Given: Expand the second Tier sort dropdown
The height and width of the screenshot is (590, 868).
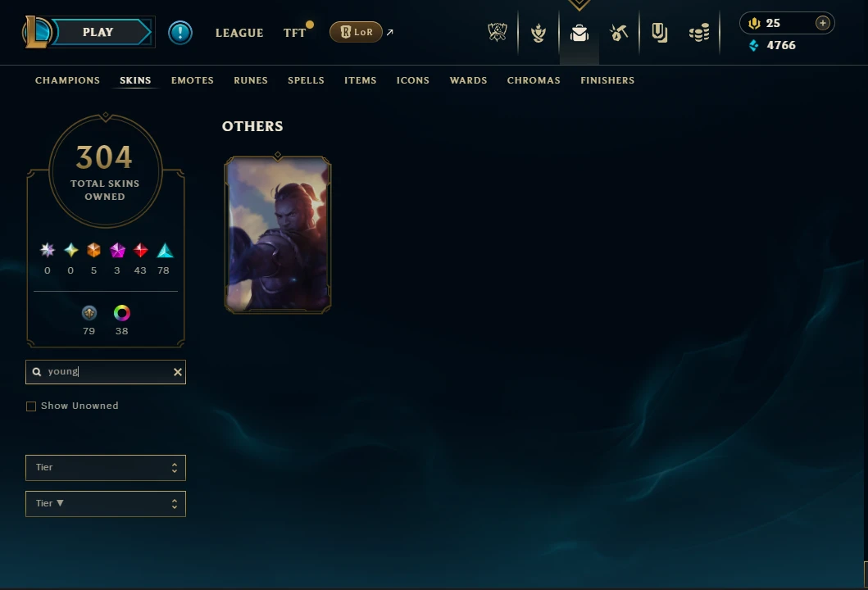Looking at the screenshot, I should [x=106, y=504].
